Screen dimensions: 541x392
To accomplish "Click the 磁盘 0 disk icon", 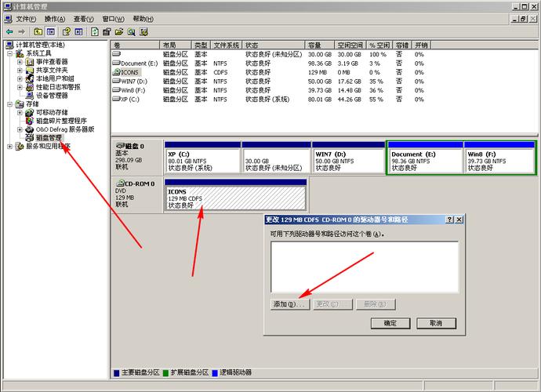I will (x=120, y=146).
